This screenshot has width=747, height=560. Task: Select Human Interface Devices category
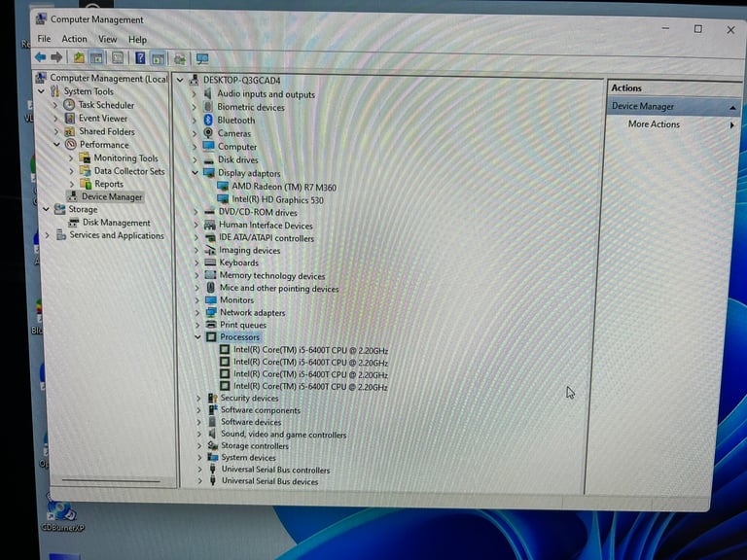click(x=266, y=226)
